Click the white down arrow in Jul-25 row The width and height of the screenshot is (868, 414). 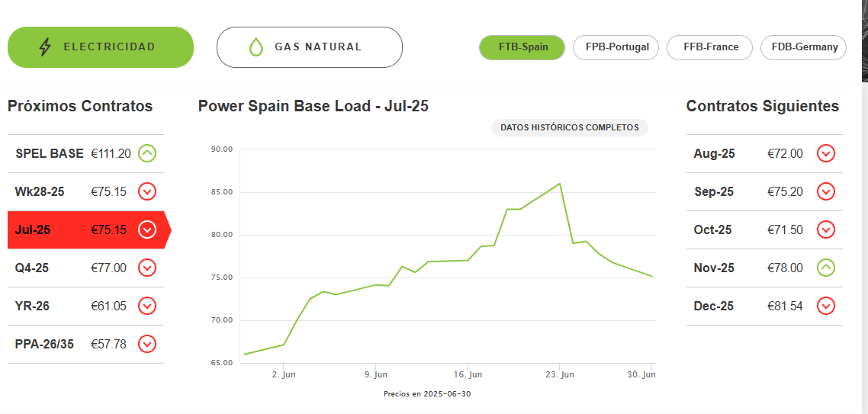147,229
